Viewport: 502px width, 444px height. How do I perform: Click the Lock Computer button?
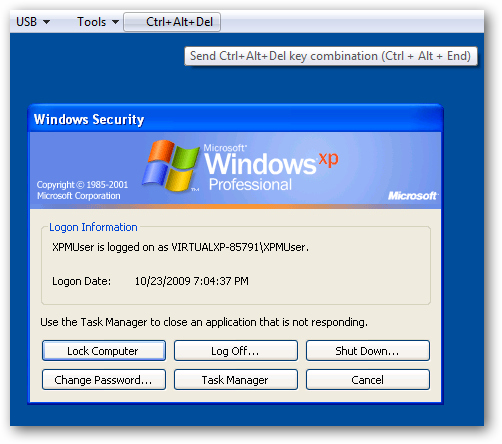click(104, 351)
